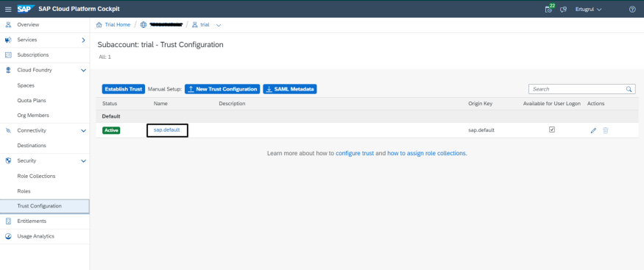
Task: Click the Status column header
Action: click(x=110, y=104)
